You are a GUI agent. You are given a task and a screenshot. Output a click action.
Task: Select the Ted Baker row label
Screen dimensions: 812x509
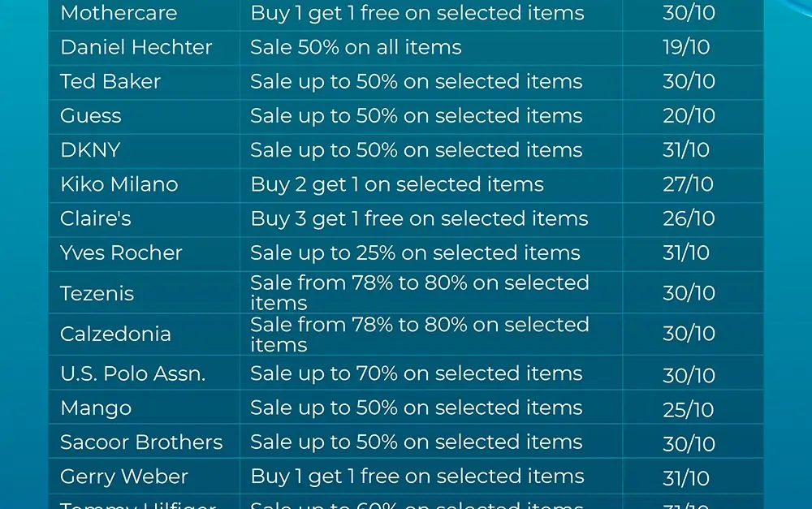point(110,81)
